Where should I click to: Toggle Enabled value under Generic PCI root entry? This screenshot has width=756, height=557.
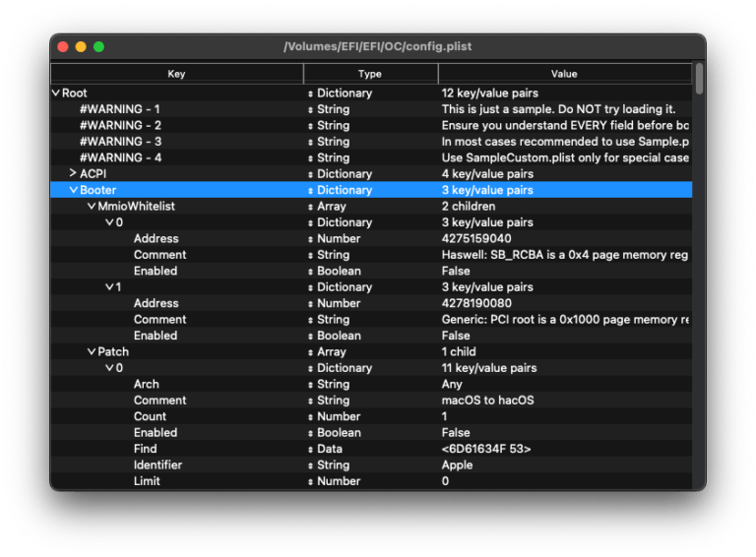pos(456,336)
